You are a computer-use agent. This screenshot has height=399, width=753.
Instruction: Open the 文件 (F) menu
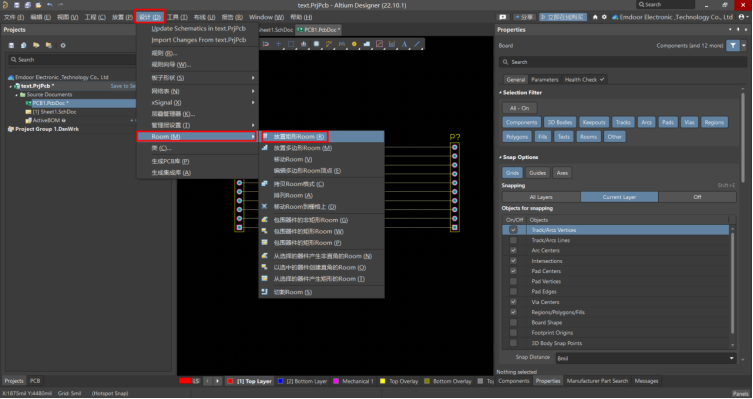[x=13, y=17]
